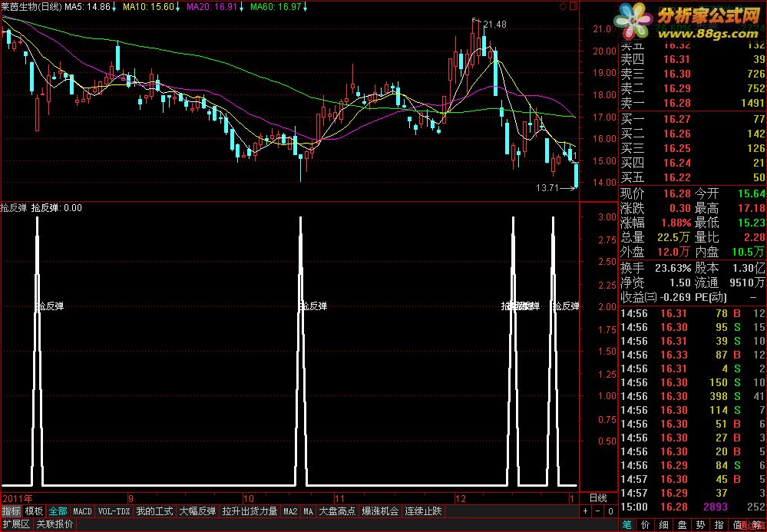The image size is (767, 532).
Task: Click the 卖四 ask row at 16.31
Action: (x=693, y=59)
